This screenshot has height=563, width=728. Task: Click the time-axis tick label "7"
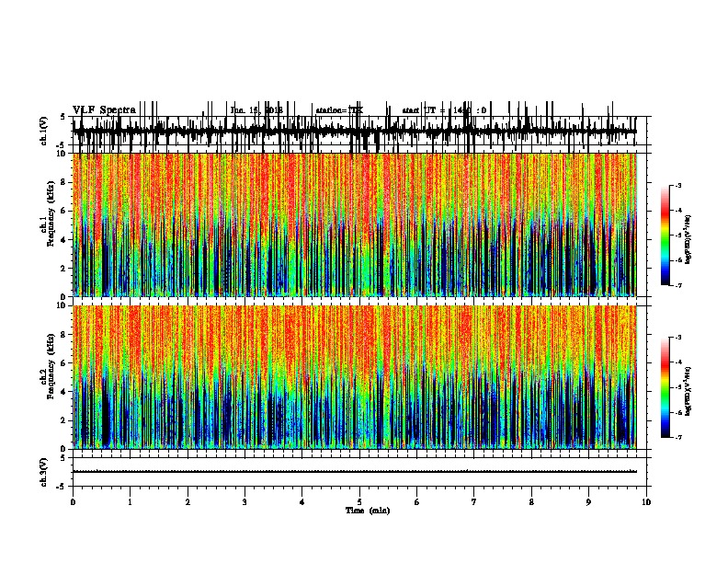point(474,502)
